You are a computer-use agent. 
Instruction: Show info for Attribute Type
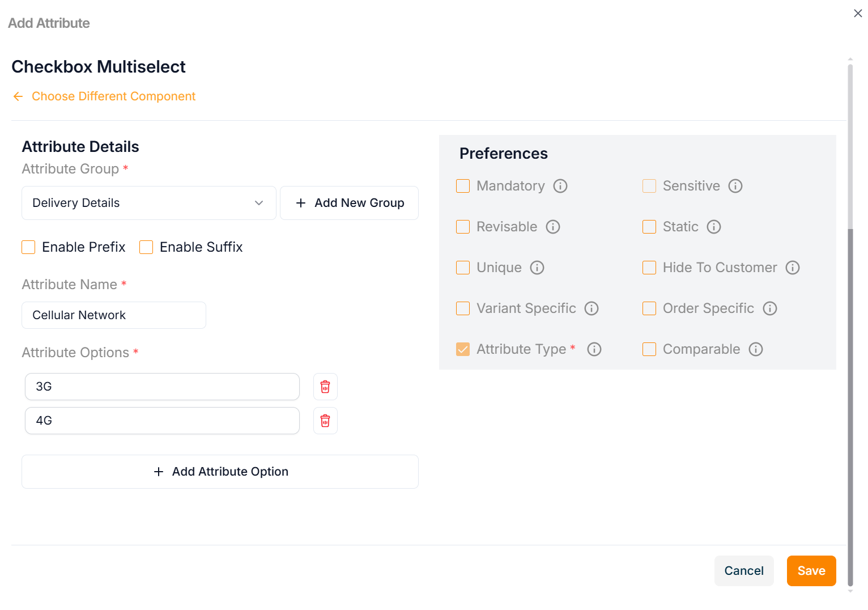pyautogui.click(x=594, y=349)
